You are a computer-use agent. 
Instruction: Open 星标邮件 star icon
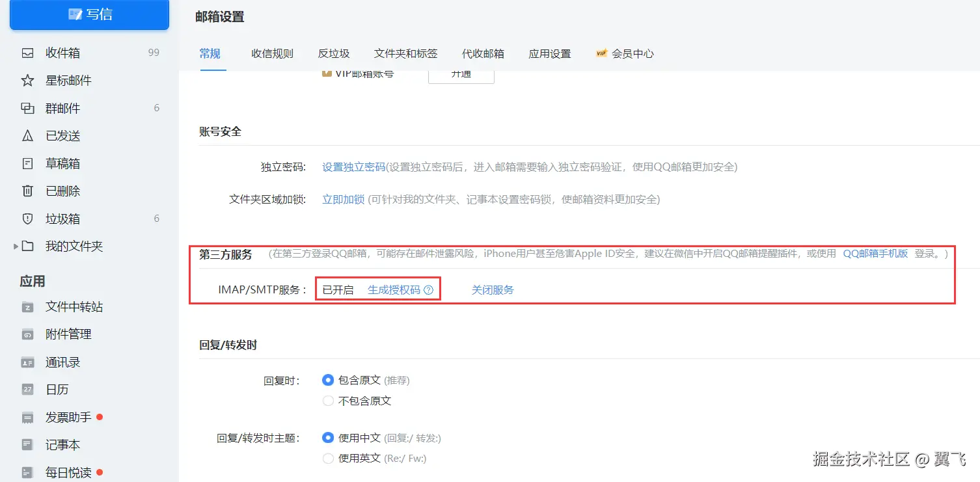coord(27,81)
